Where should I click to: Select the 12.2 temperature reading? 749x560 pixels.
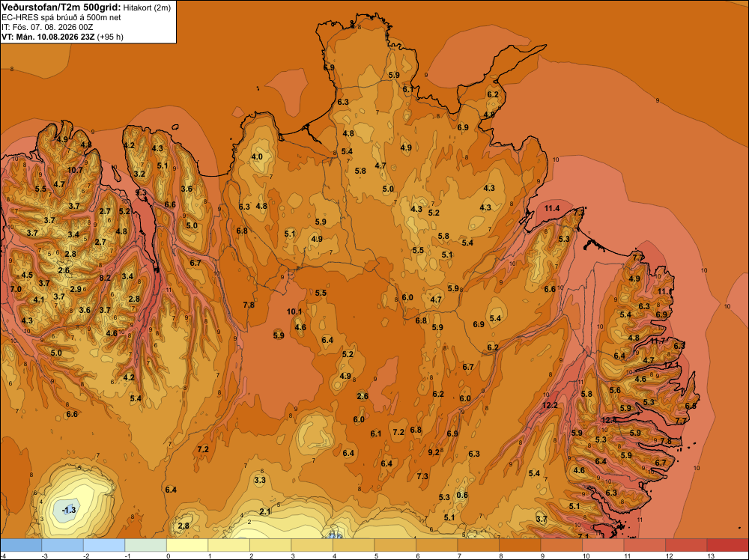tap(550, 405)
